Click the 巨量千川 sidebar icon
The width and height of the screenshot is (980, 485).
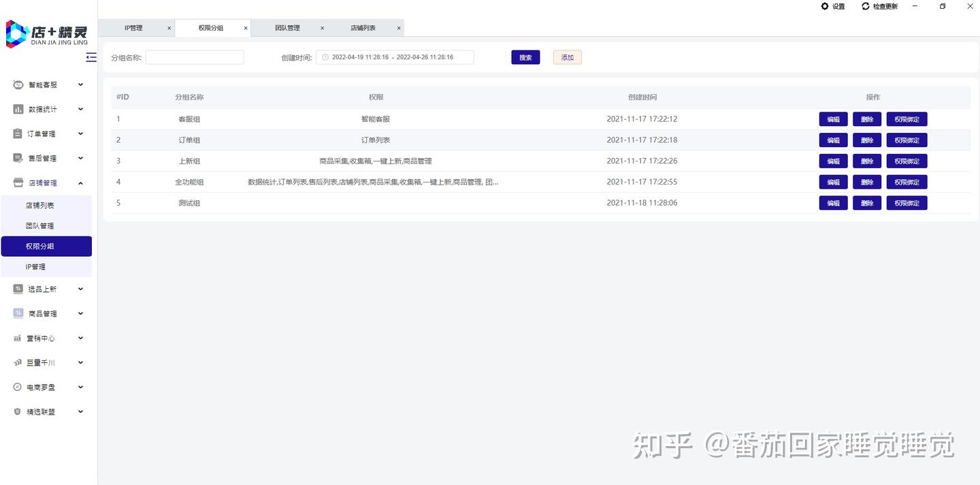point(18,363)
